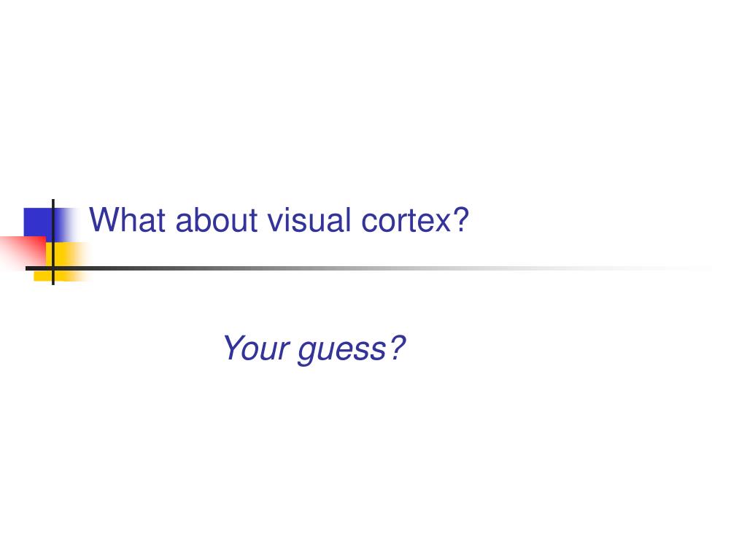
Task: Click the word 'cortex' in the title
Action: 406,222
